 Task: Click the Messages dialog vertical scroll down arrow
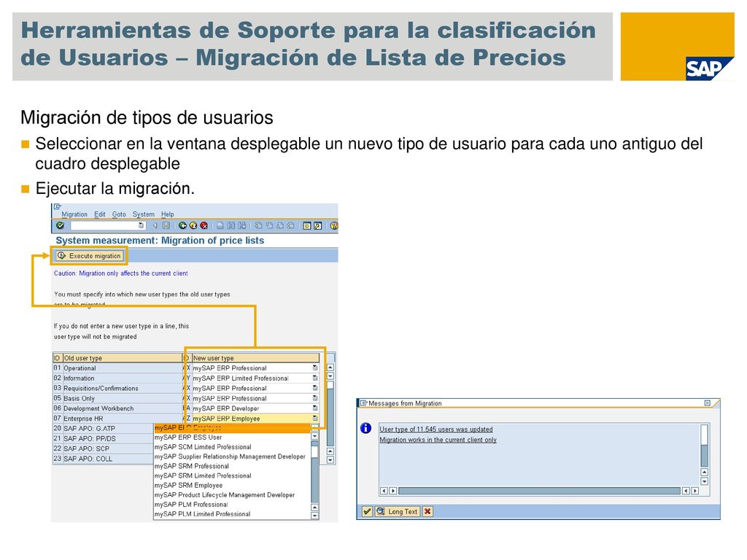click(705, 481)
